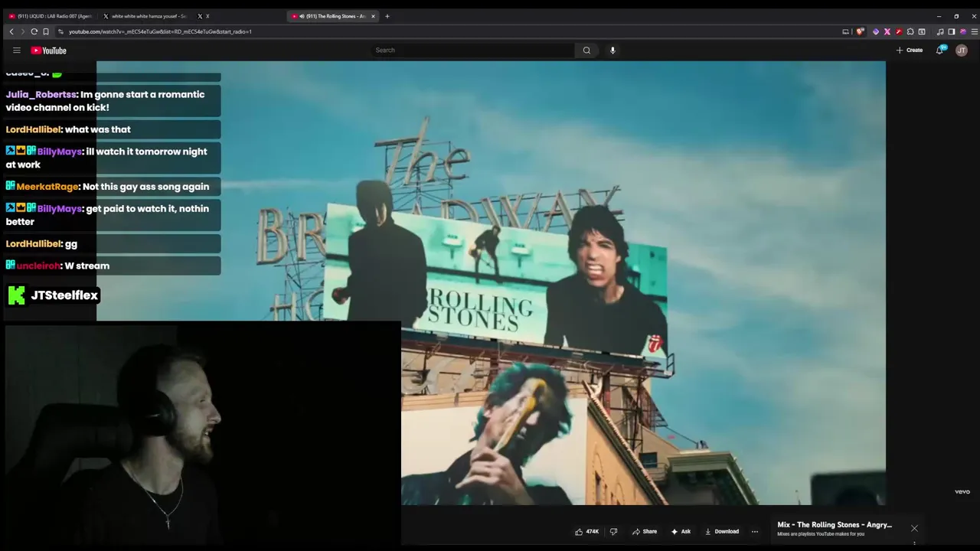
Task: Close The Rolling Stones tab
Action: coord(373,16)
